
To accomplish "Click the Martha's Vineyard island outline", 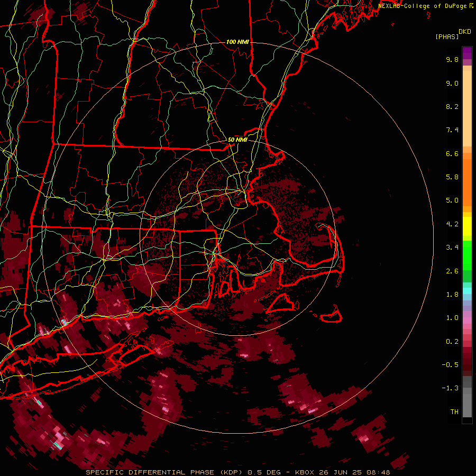I will (x=280, y=304).
